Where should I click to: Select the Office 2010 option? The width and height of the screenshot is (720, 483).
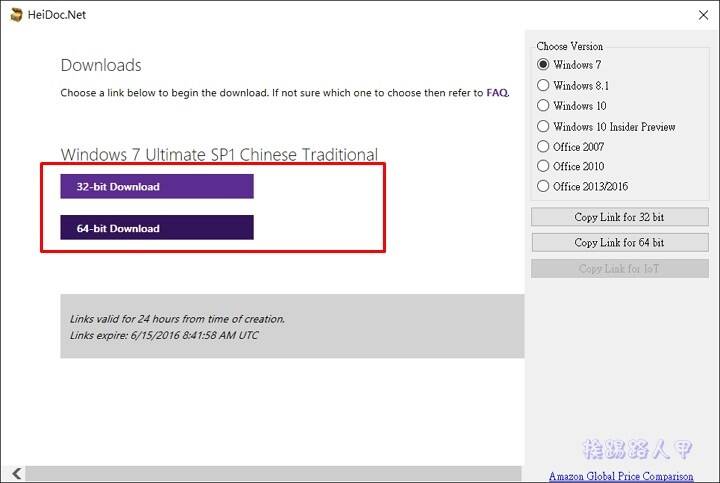(543, 166)
